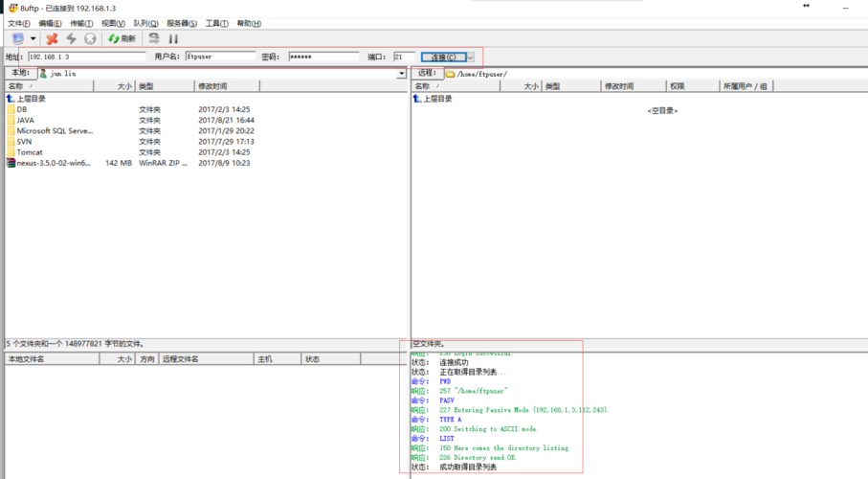Sort local files by 修改时间 column
868x479 pixels.
(227, 86)
